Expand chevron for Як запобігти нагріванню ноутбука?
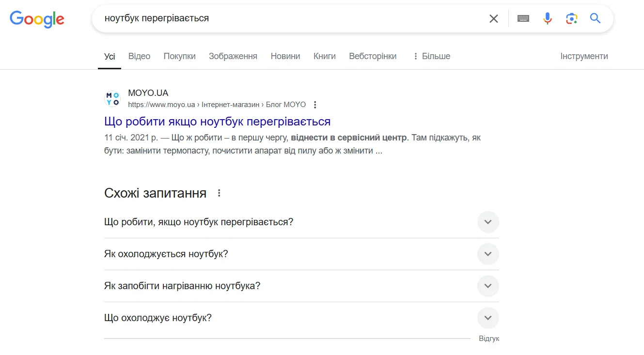The height and width of the screenshot is (355, 644). coord(488,286)
